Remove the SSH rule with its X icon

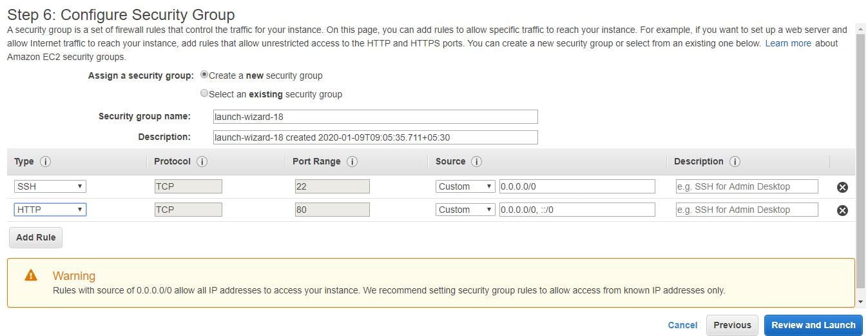tap(842, 187)
